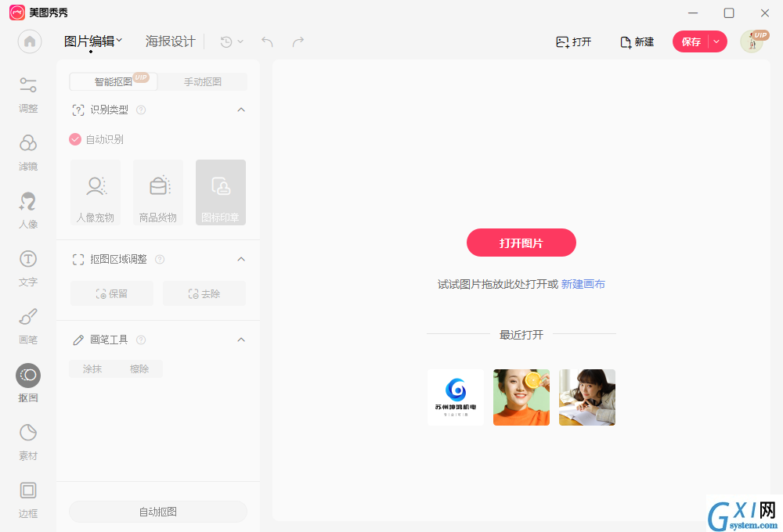Screen dimensions: 783x532
Task: Collapse the 抠图区域调整 section
Action: [x=241, y=258]
